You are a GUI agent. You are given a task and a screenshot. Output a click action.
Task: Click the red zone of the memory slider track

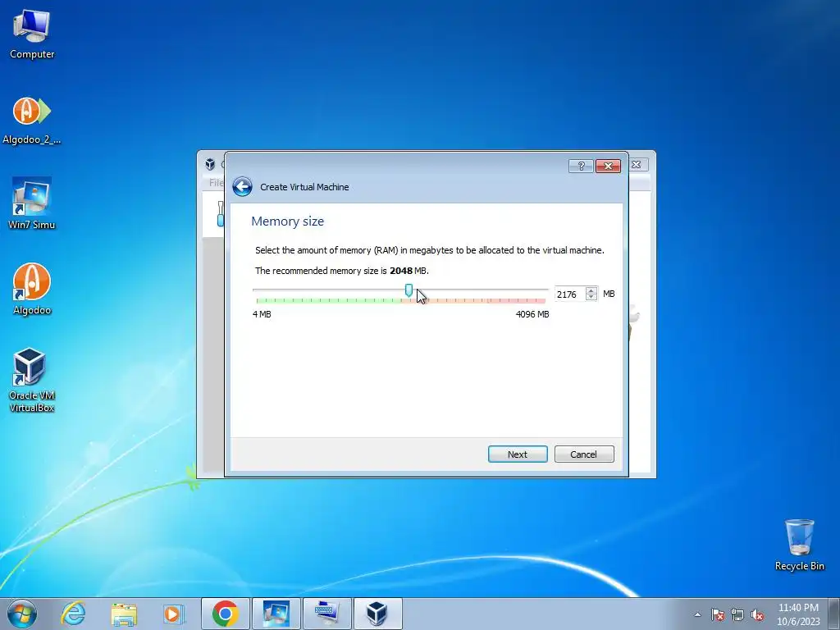tap(517, 300)
